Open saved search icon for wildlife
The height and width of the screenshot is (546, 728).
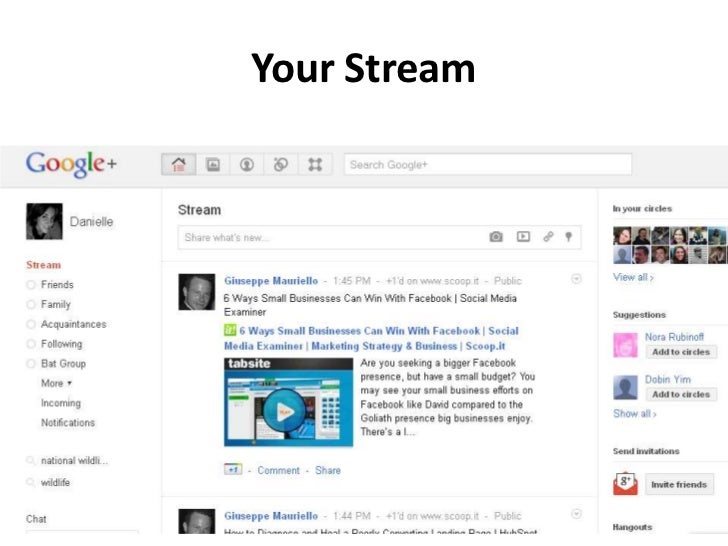click(31, 482)
